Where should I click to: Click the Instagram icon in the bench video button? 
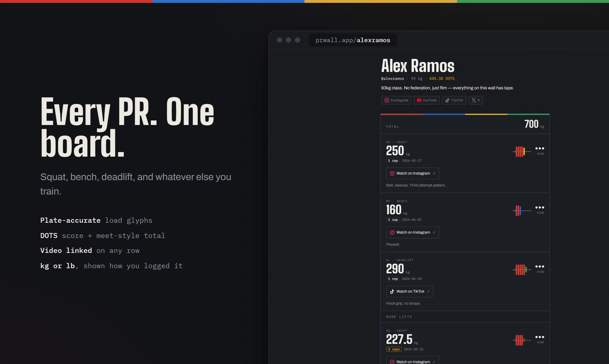coord(392,232)
